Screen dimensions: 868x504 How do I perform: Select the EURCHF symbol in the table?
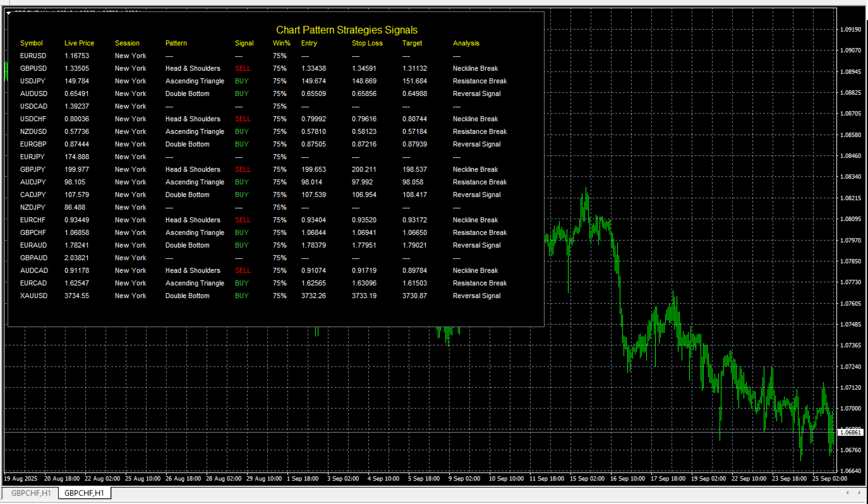tap(34, 220)
